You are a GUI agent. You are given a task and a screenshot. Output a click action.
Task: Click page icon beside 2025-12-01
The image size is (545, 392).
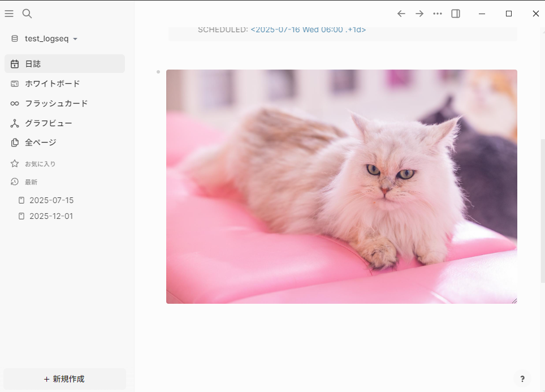21,216
